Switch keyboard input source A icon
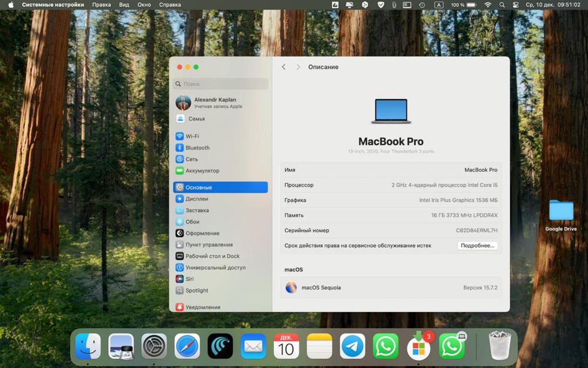This screenshot has width=588, height=368. [x=439, y=5]
